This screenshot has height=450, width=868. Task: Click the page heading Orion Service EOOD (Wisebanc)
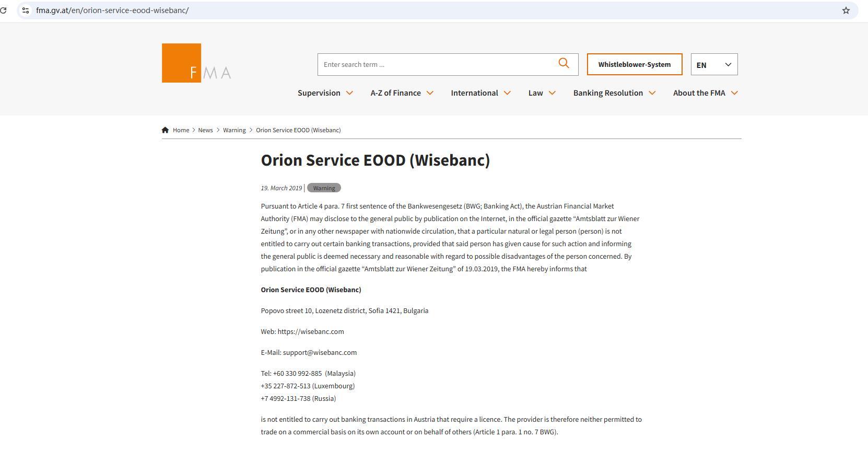(x=376, y=160)
